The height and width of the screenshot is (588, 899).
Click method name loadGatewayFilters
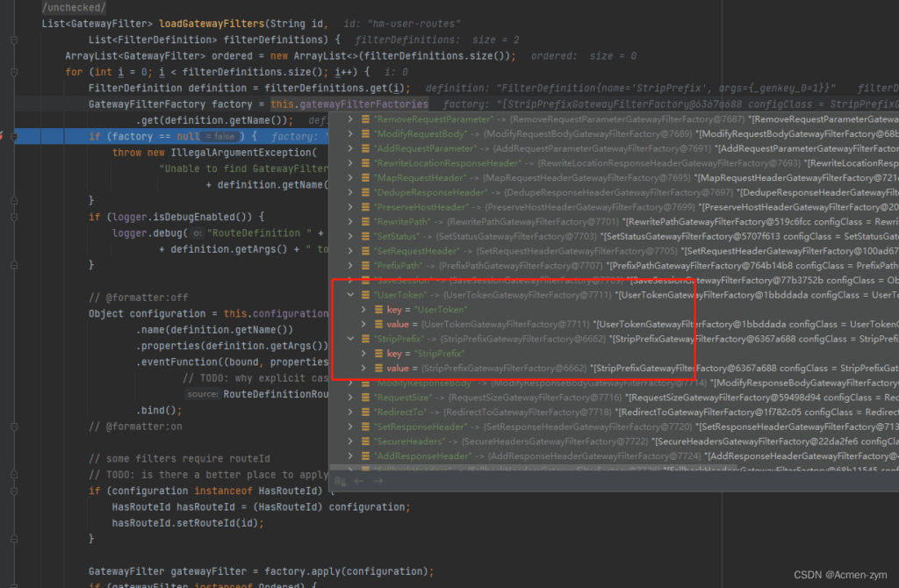click(212, 24)
